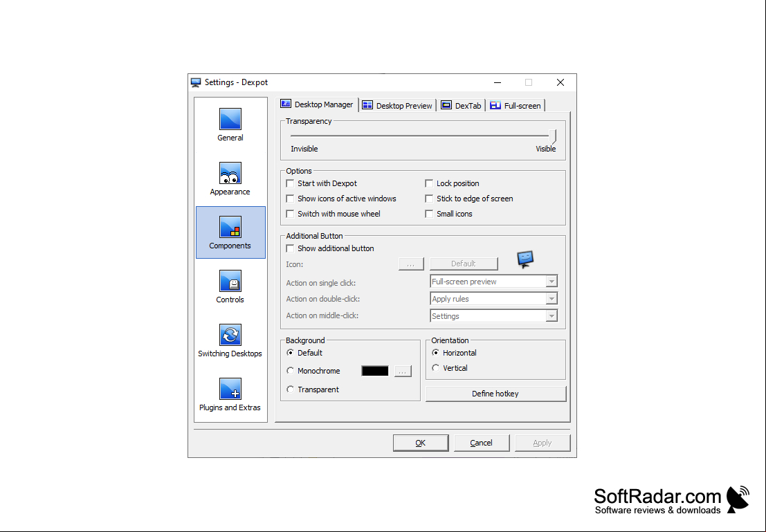The width and height of the screenshot is (766, 532).
Task: Open the Controls category icon
Action: (x=230, y=282)
